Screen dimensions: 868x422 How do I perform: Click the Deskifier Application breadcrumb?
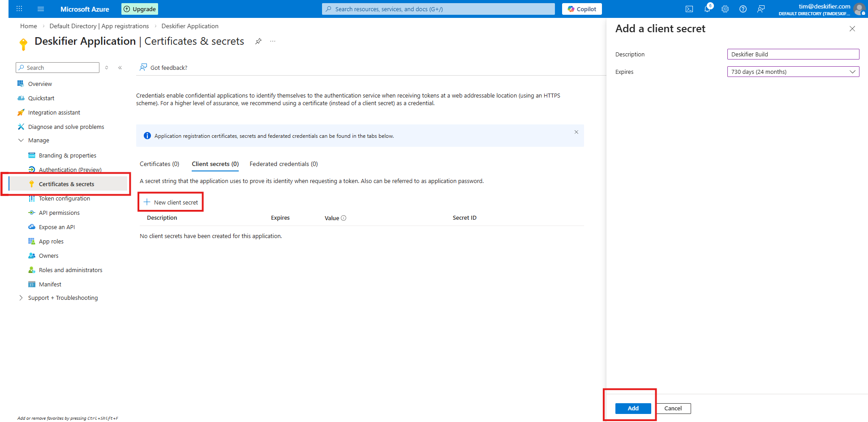190,26
